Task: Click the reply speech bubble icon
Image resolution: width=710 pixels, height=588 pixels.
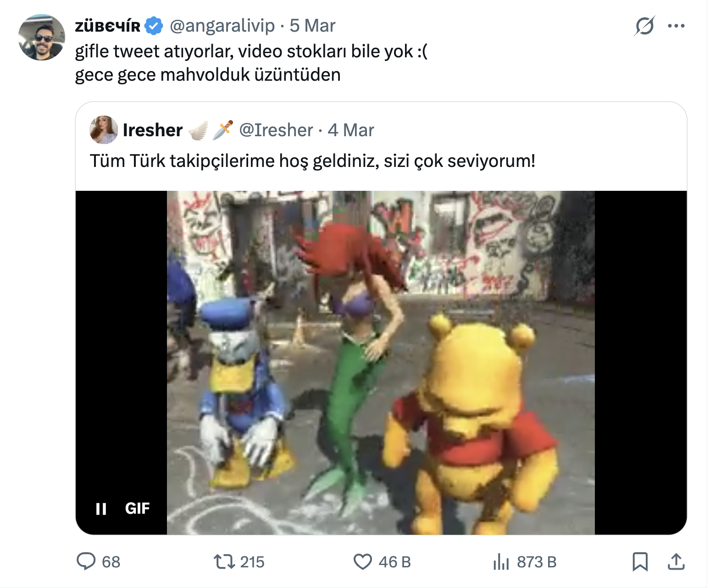Action: [86, 561]
